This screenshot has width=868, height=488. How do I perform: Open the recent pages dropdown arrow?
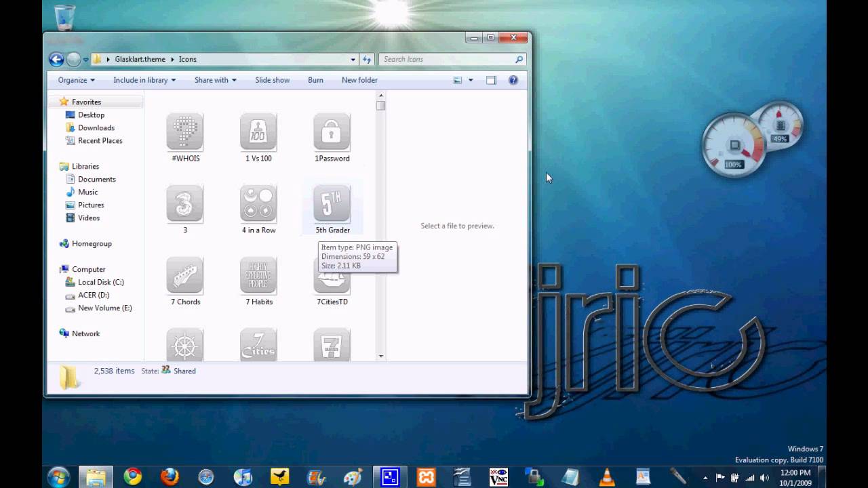85,60
